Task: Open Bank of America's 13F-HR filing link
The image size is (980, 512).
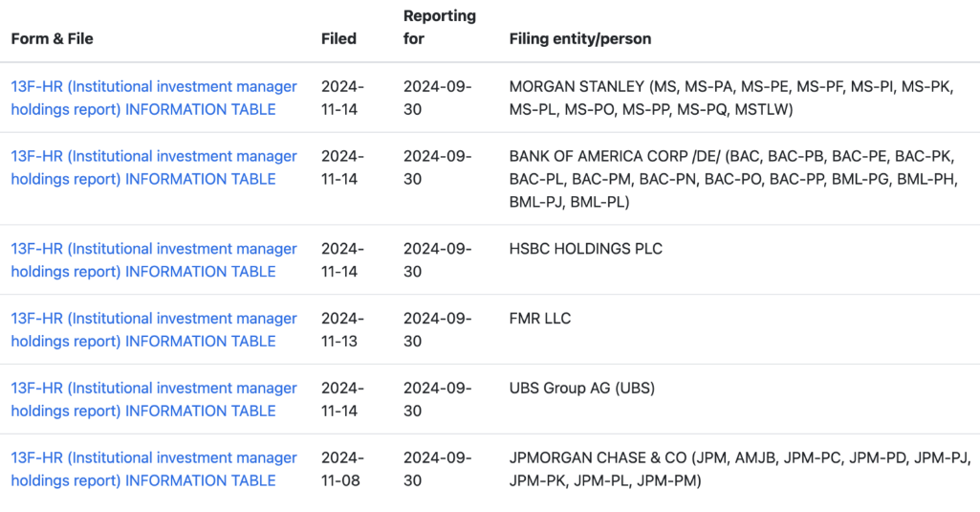Action: tap(154, 167)
